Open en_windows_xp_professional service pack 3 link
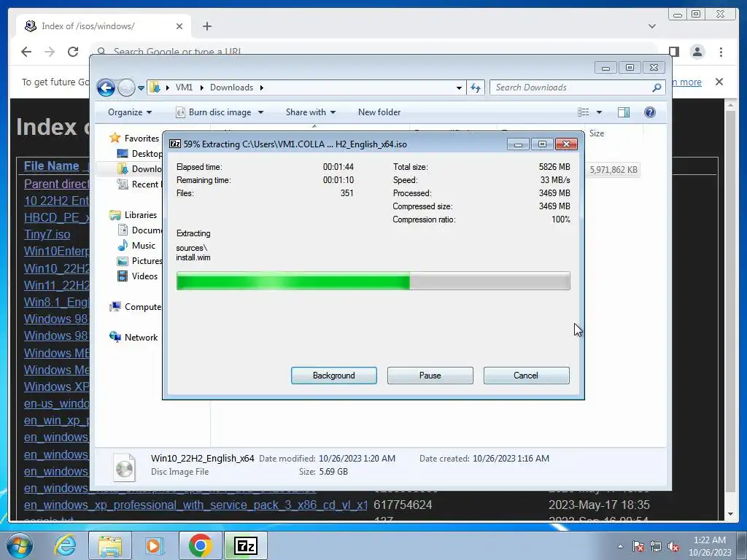Screen dimensions: 747x560 [x=196, y=505]
